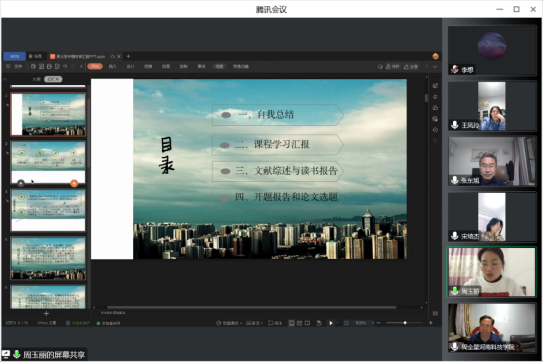The height and width of the screenshot is (363, 543).
Task: Open the 100% zoom level dropdown
Action: (x=364, y=323)
